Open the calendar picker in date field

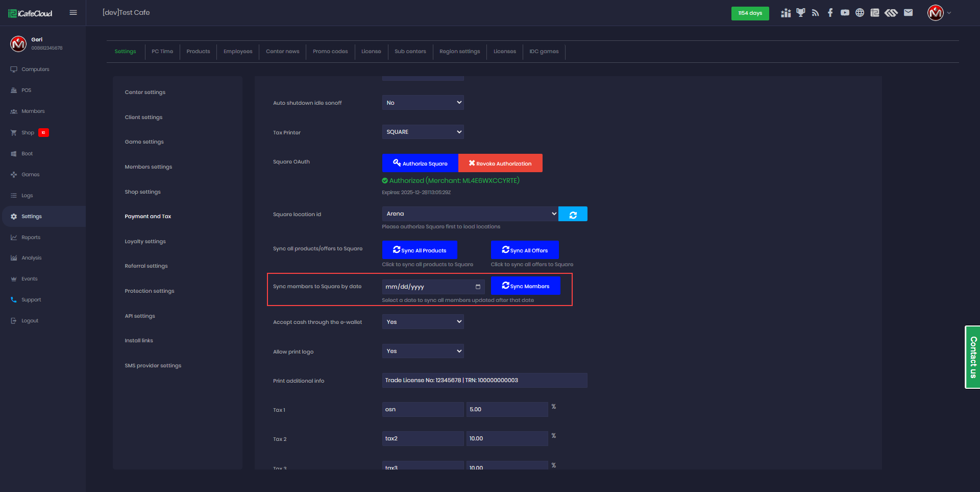pyautogui.click(x=478, y=287)
